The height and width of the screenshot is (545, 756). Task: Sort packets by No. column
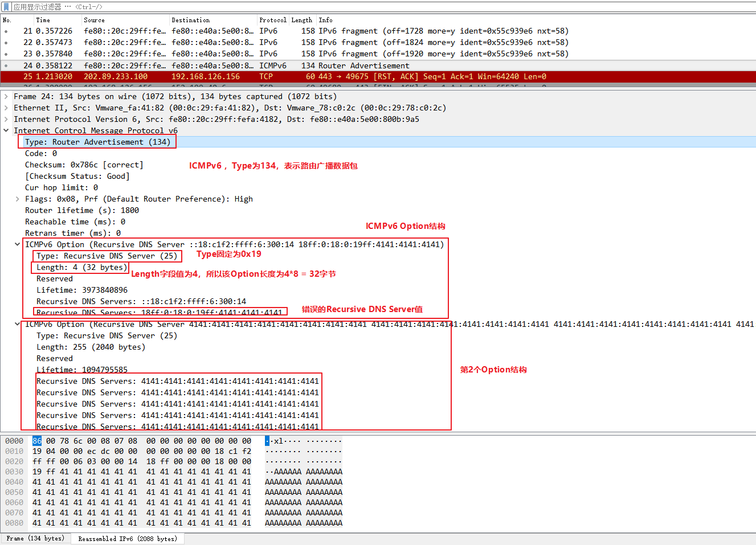click(16, 20)
